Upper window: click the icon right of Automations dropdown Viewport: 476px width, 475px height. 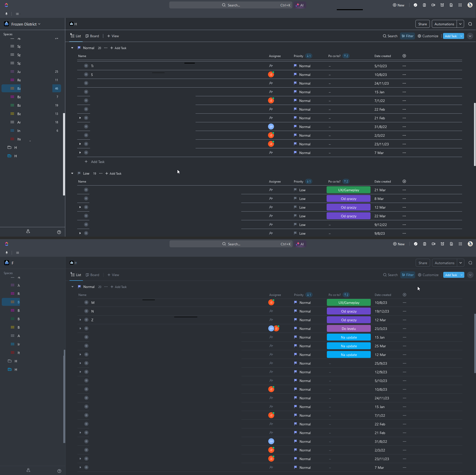coord(470,24)
